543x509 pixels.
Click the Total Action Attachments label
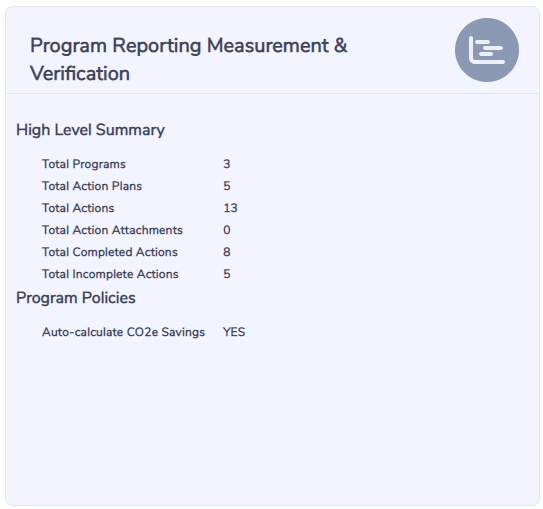[x=112, y=230]
